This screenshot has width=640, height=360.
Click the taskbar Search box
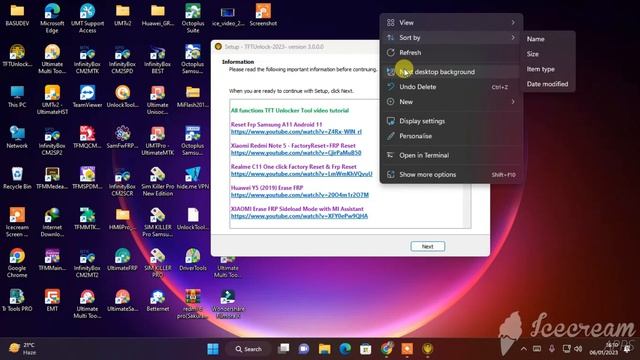(248, 349)
